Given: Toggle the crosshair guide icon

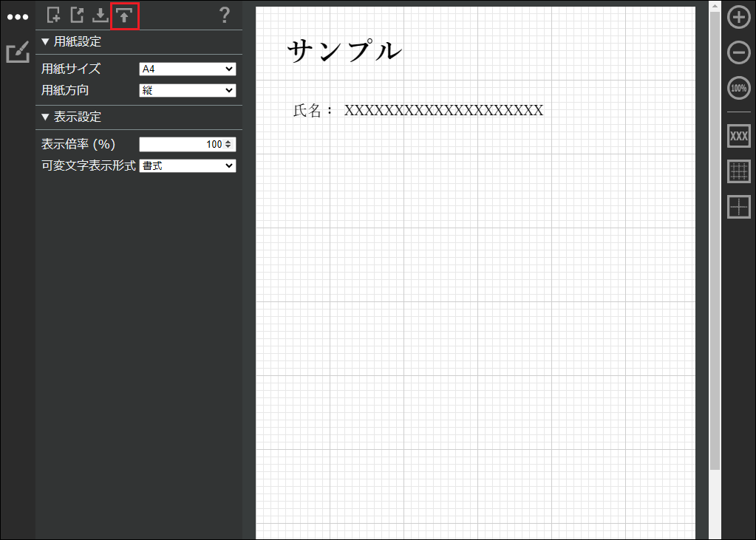Looking at the screenshot, I should coord(738,207).
